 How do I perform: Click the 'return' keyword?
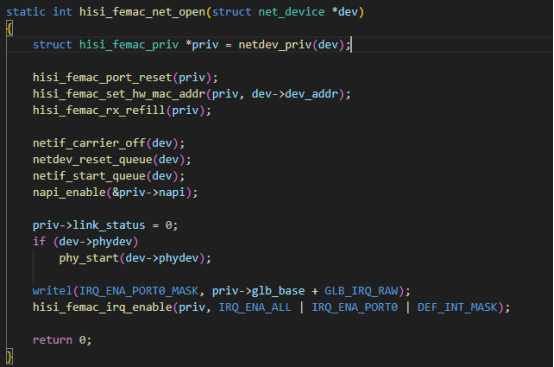53,340
